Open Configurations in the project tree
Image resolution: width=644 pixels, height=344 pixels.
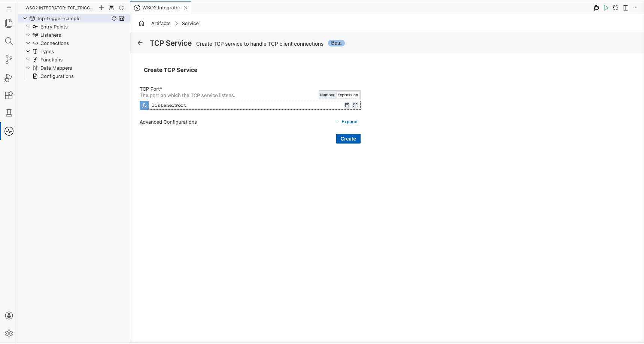tap(57, 76)
